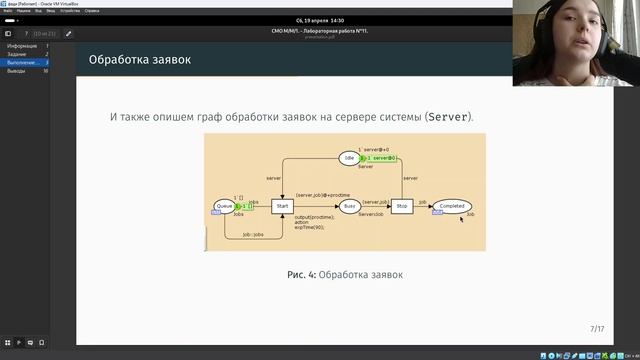
Task: Click the 7/17 slide counter
Action: (x=597, y=329)
